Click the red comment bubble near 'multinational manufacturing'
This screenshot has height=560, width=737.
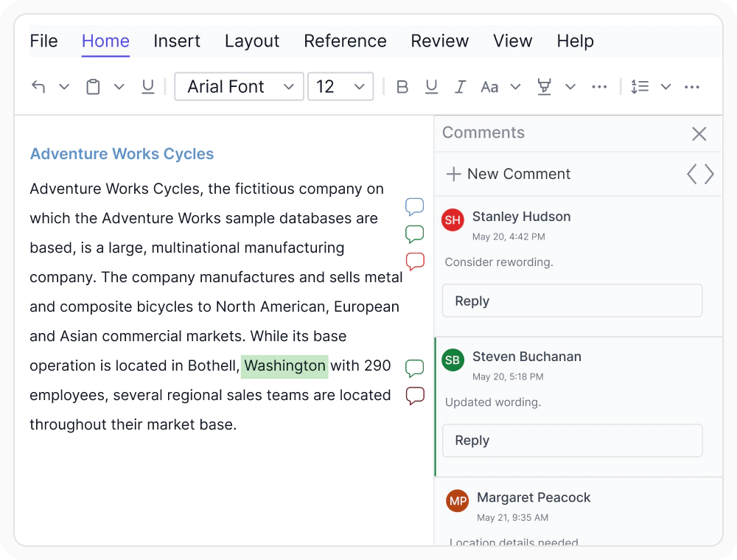pos(415,261)
